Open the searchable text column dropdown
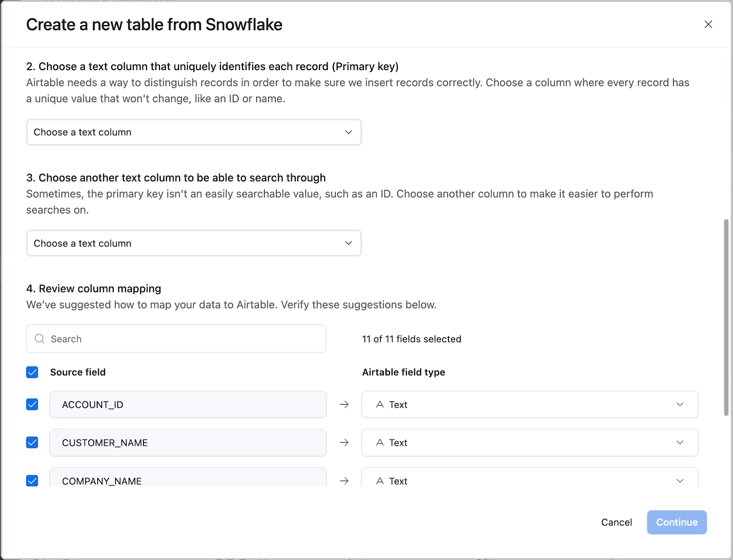The height and width of the screenshot is (560, 733). (194, 243)
